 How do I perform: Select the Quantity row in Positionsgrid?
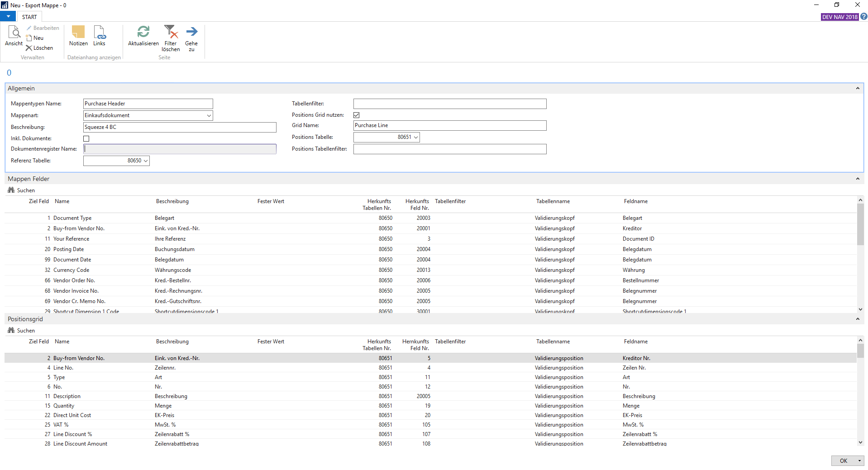coord(430,406)
